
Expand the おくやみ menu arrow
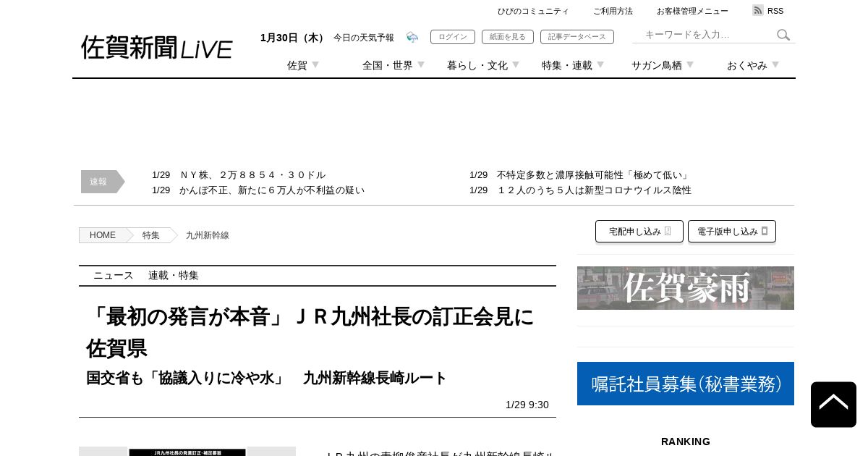click(x=775, y=65)
